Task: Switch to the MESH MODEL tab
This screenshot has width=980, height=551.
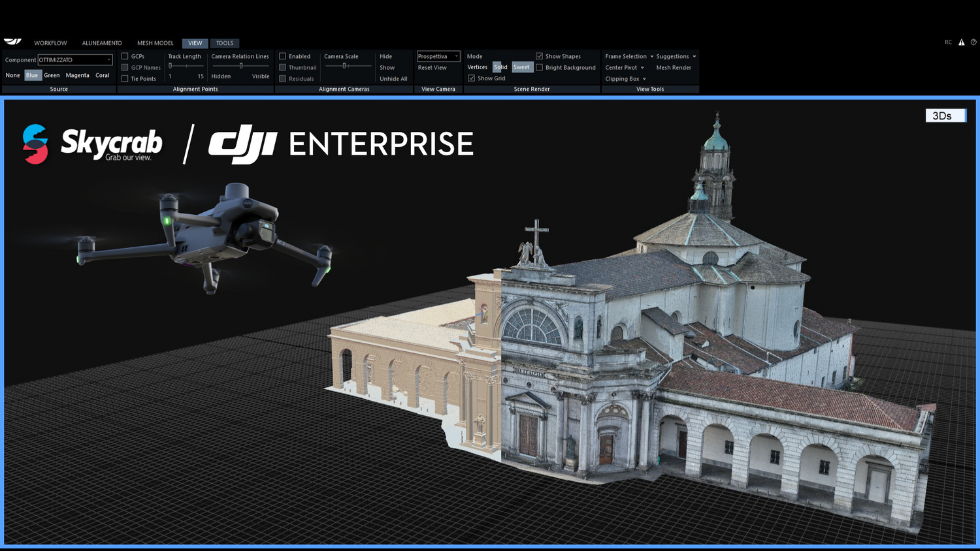Action: 155,43
